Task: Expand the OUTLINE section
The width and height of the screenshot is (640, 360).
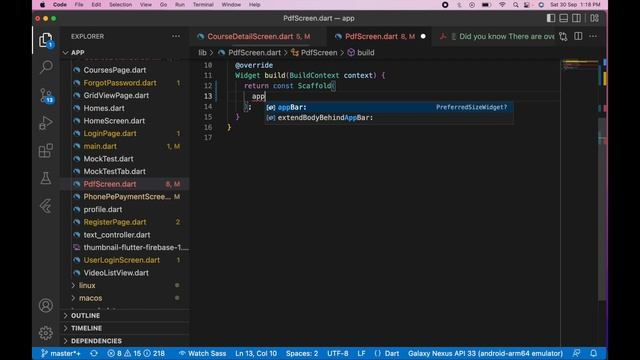Action: (124, 316)
